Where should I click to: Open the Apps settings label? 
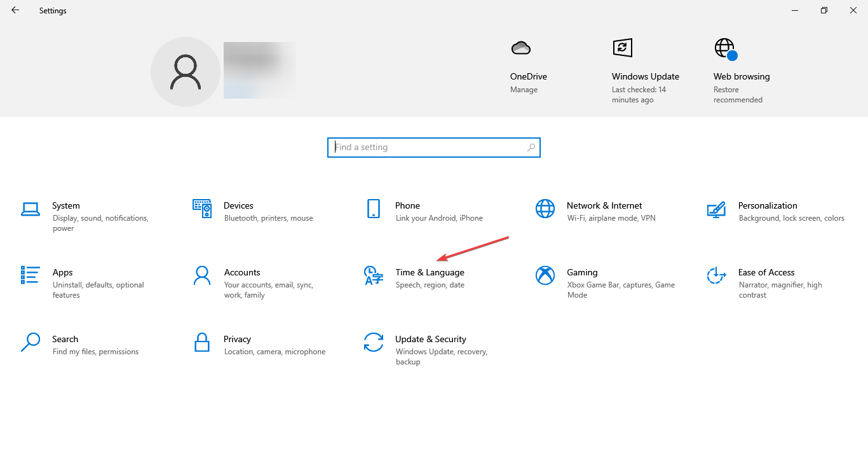tap(63, 272)
